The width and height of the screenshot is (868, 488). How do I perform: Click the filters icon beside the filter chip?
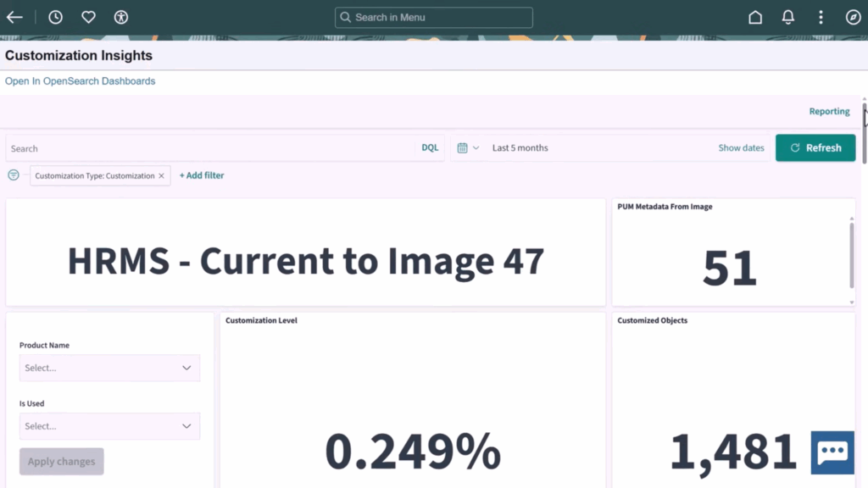pos(13,175)
